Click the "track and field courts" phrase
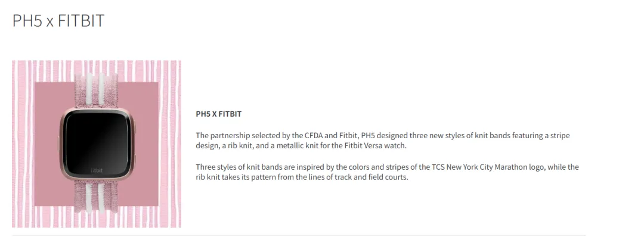Screen dimensions: 644x246 pyautogui.click(x=370, y=178)
